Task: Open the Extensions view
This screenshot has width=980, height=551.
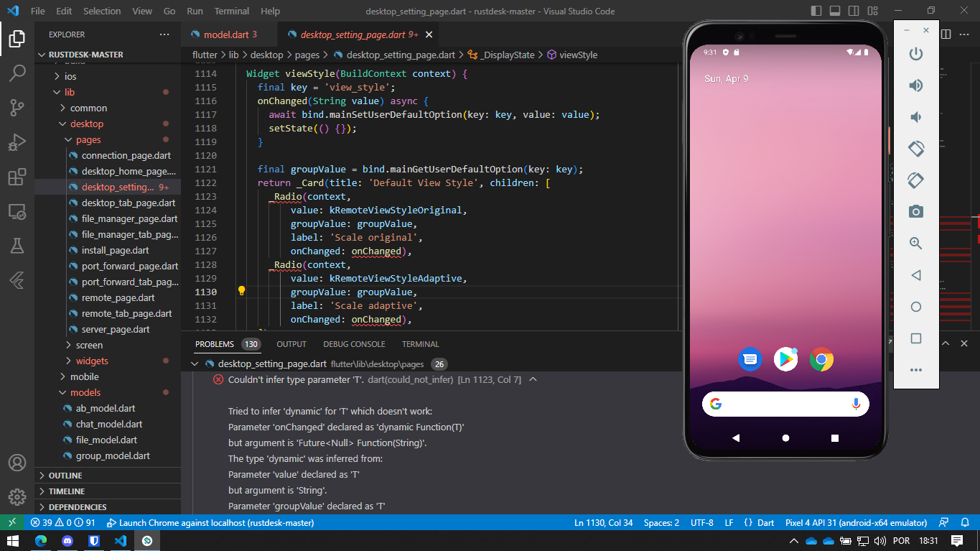Action: [16, 177]
